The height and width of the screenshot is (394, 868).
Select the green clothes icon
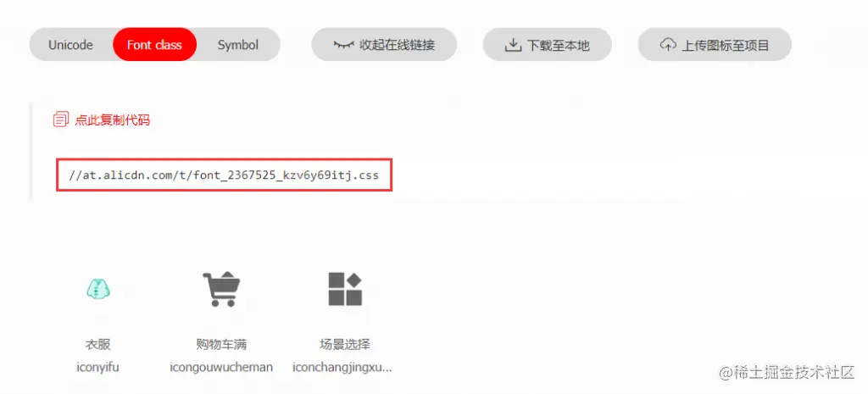click(x=98, y=289)
